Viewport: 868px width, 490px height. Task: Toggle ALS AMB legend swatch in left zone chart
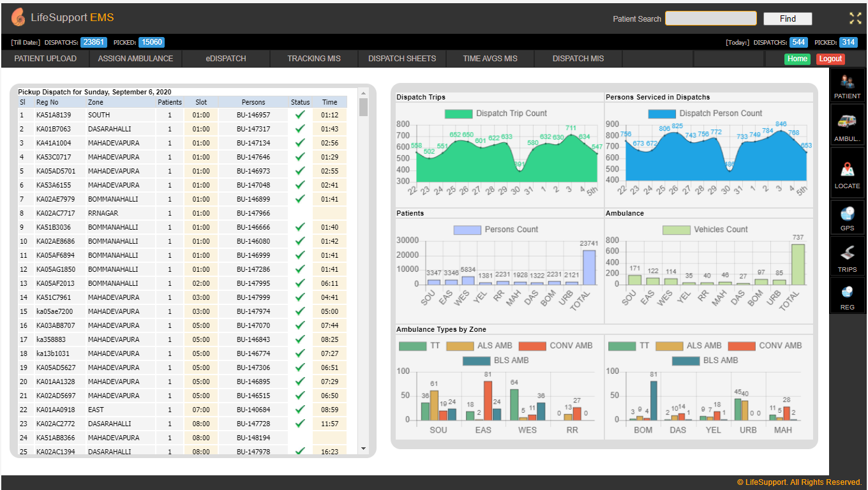[460, 346]
